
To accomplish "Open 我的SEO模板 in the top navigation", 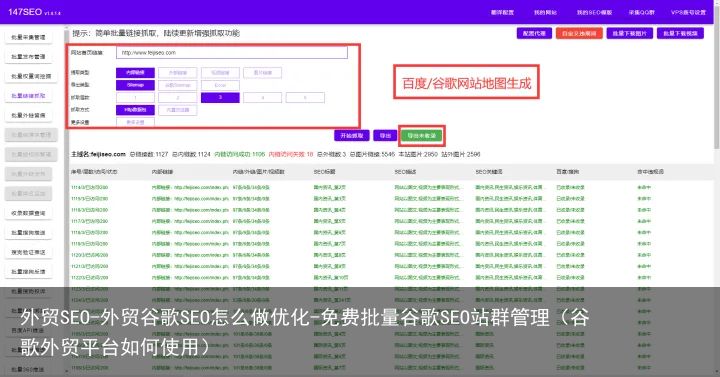I will (594, 12).
